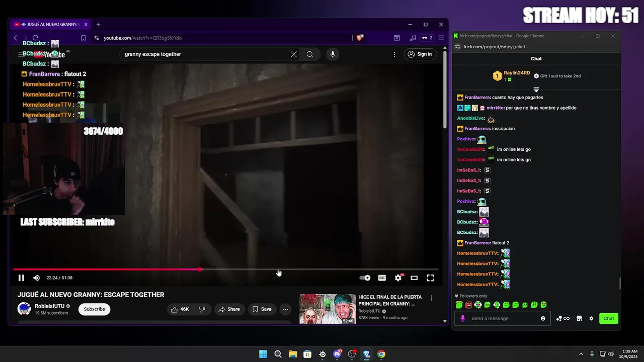Open the browser main hamburger menu
Viewport: 644px width, 362px height.
[441, 38]
